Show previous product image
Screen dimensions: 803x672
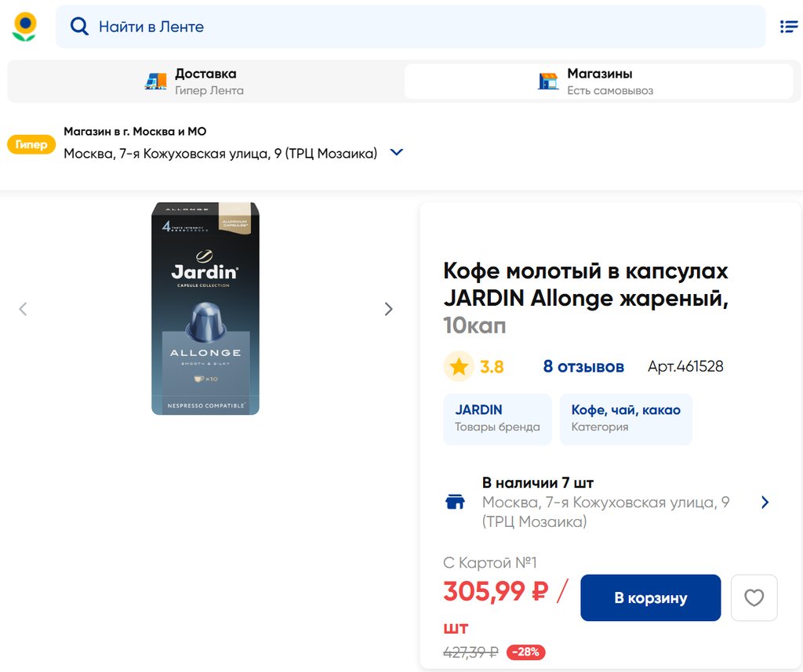[23, 309]
